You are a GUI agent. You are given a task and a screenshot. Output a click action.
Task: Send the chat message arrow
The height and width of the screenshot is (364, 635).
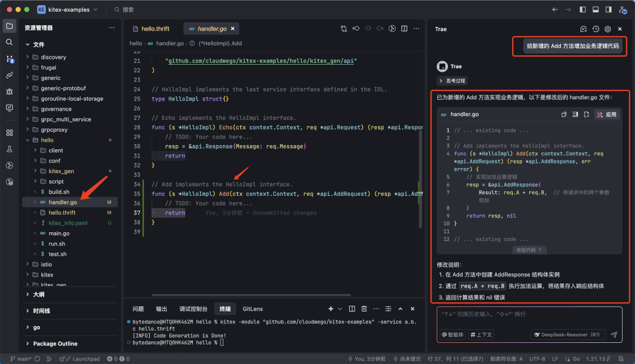(x=614, y=335)
